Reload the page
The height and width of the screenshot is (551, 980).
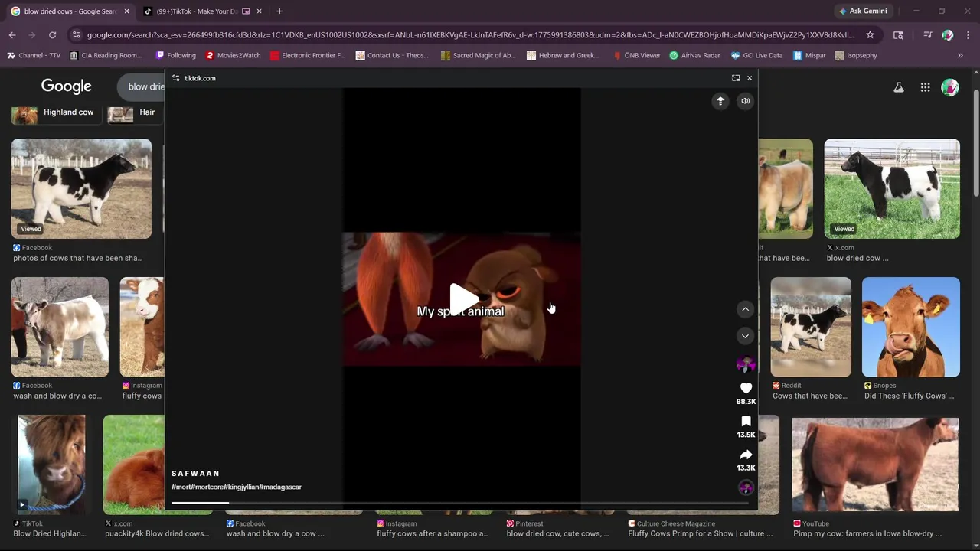[x=52, y=35]
